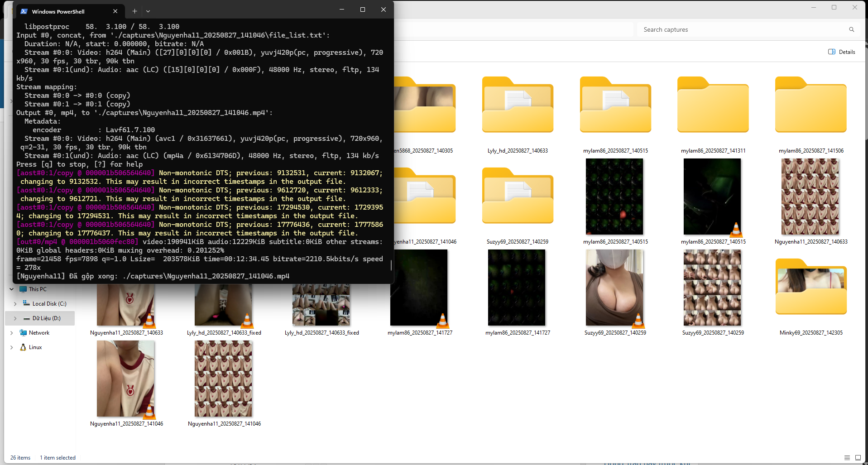Open the PowerShell new-tab dropdown chevron
Image resolution: width=868 pixels, height=465 pixels.
click(x=148, y=11)
